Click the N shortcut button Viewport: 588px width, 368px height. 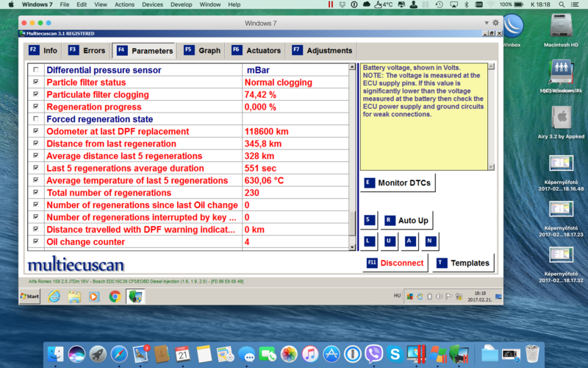430,241
